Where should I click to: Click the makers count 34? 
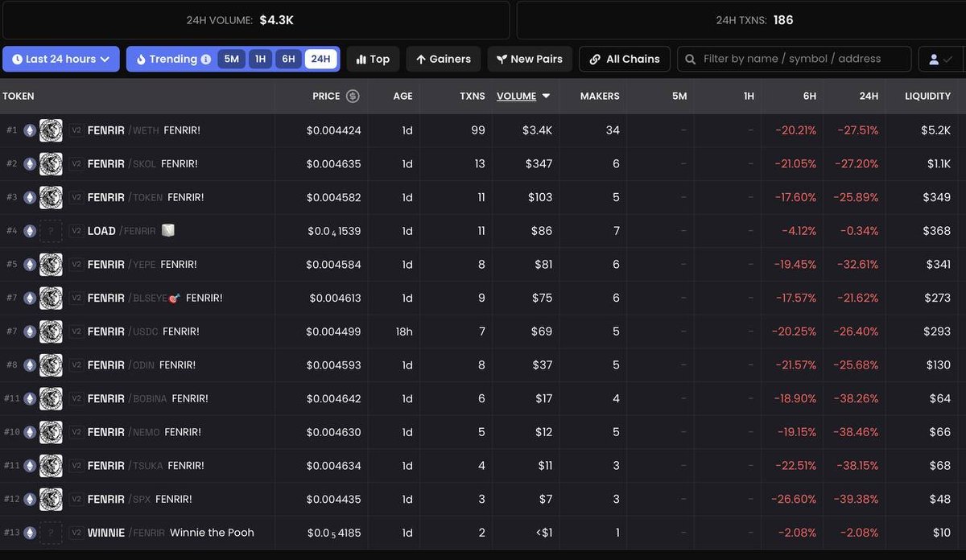click(x=613, y=130)
